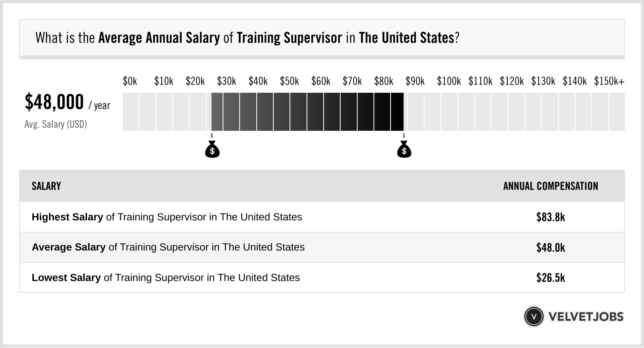Click the $100k scale label
The width and height of the screenshot is (644, 348).
tap(449, 81)
